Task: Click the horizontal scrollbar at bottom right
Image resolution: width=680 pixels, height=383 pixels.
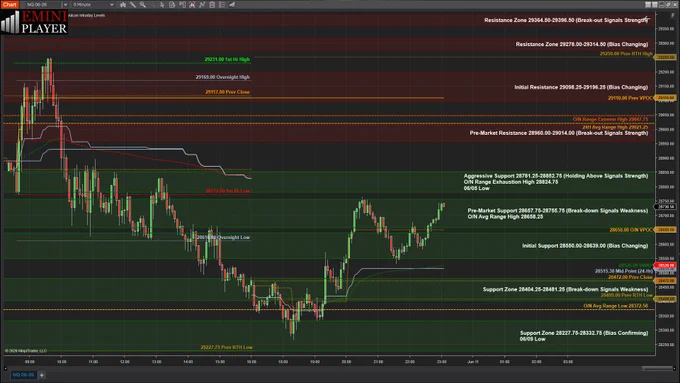Action: click(657, 368)
